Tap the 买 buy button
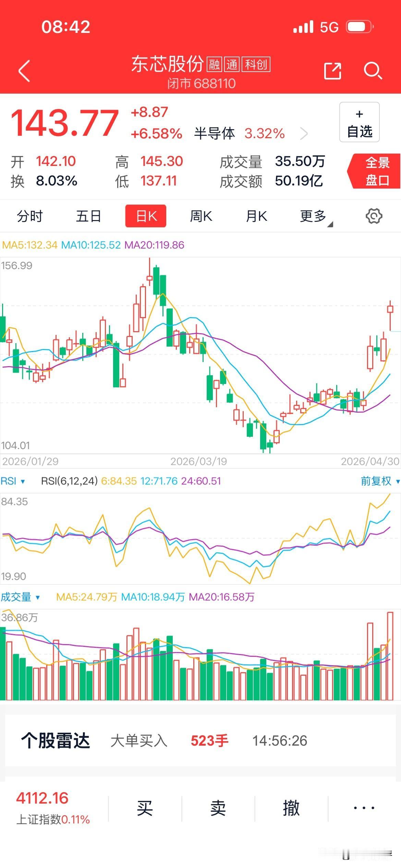 pos(145,808)
